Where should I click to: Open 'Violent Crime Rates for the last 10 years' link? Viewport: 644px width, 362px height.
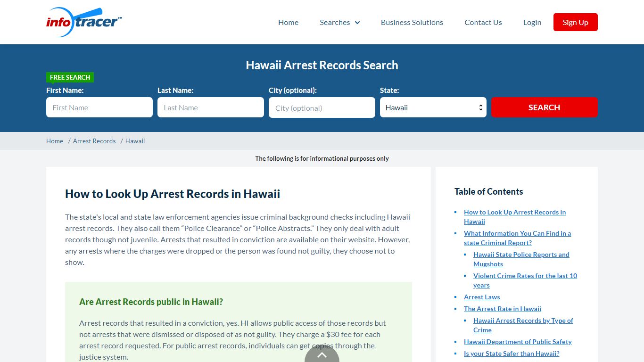coord(525,280)
